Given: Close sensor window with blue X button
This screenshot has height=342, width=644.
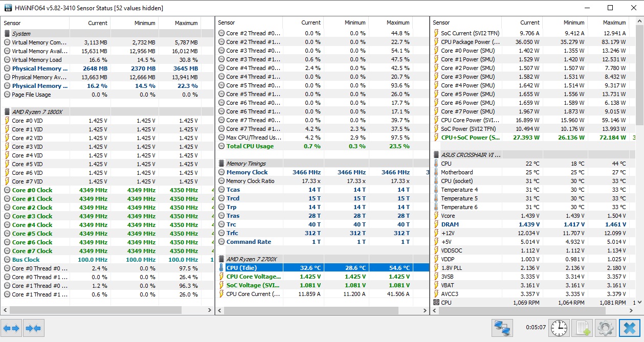Looking at the screenshot, I should [630, 328].
